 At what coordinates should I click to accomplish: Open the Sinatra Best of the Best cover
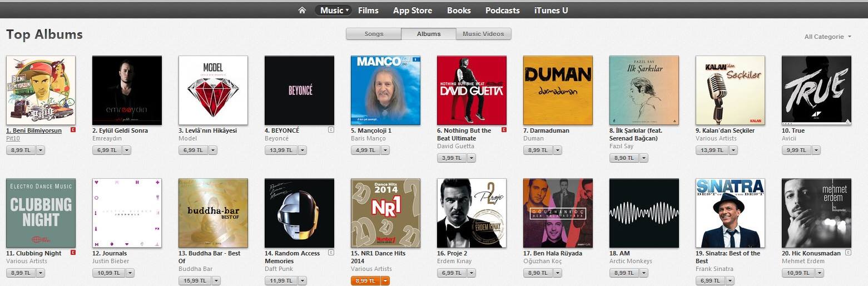[730, 213]
